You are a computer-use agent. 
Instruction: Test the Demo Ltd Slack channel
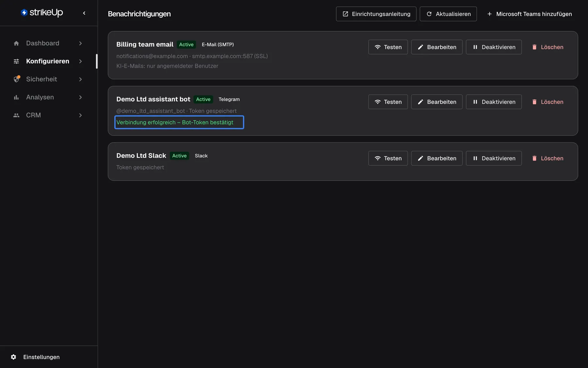click(388, 158)
